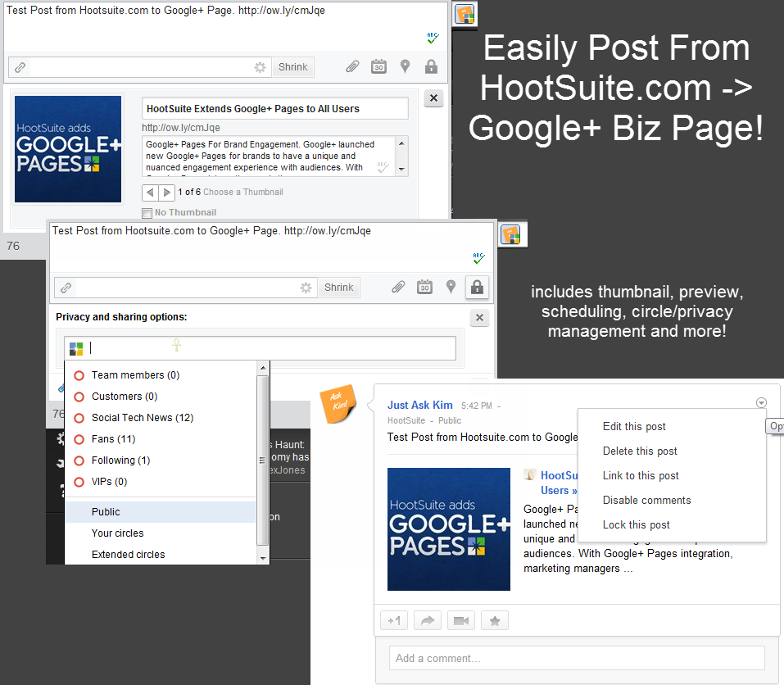Click the HootSuite article link in the post
This screenshot has height=685, width=784.
tap(559, 483)
